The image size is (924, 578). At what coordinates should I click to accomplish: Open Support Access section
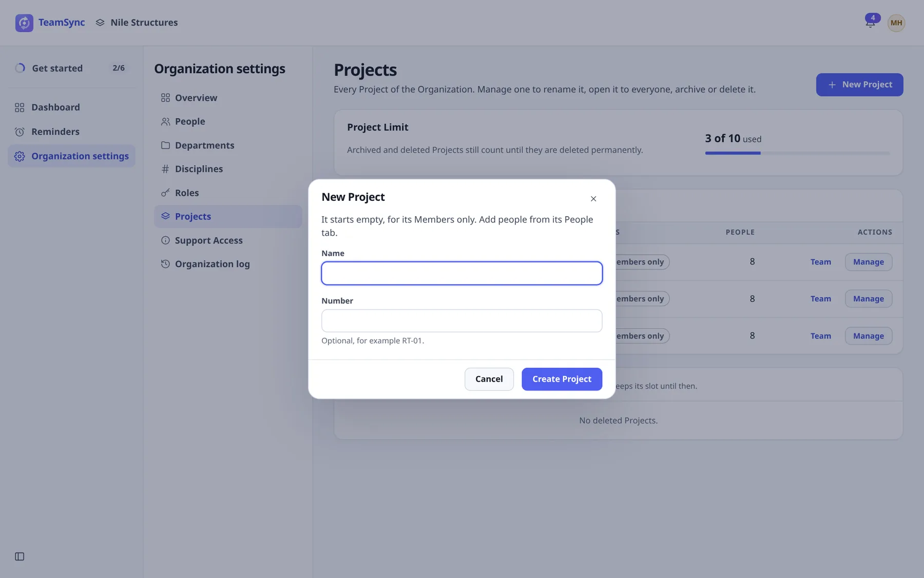coord(228,240)
